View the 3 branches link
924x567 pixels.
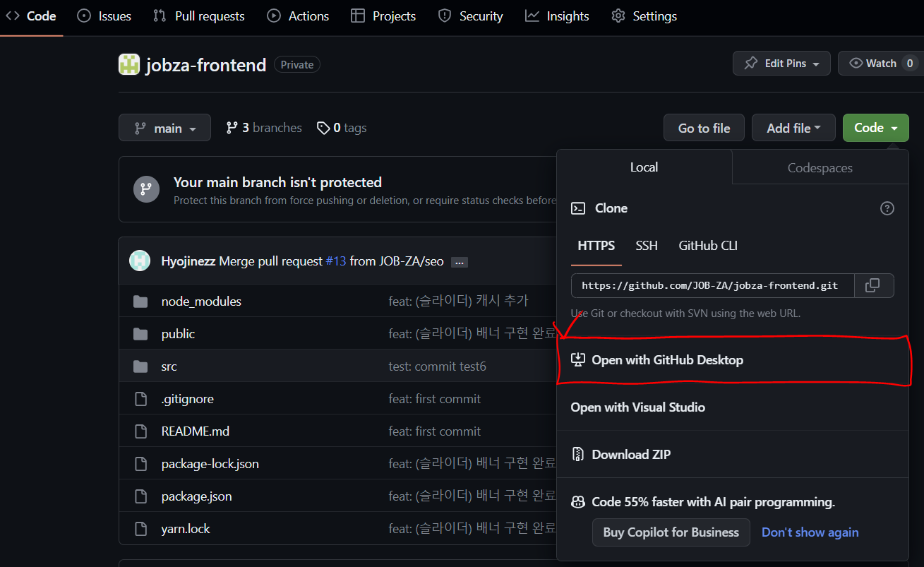[263, 128]
